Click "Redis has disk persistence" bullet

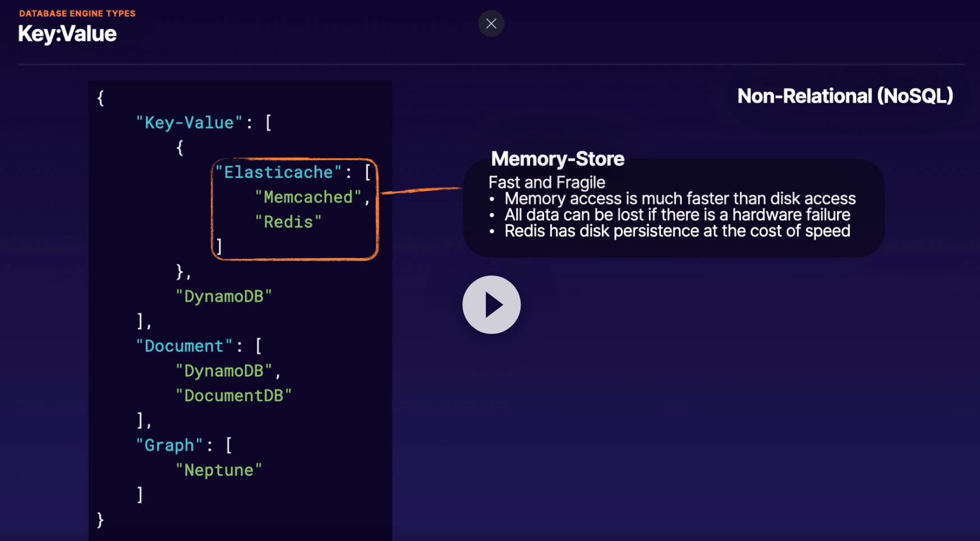click(x=677, y=231)
